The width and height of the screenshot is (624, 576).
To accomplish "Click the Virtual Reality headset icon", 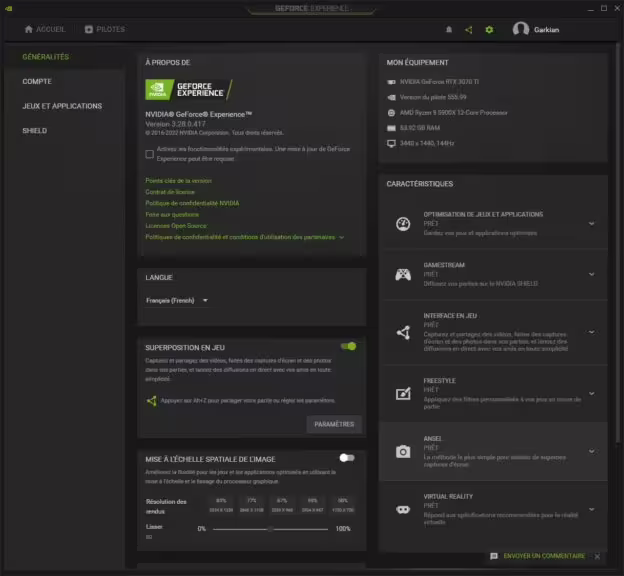I will 403,510.
